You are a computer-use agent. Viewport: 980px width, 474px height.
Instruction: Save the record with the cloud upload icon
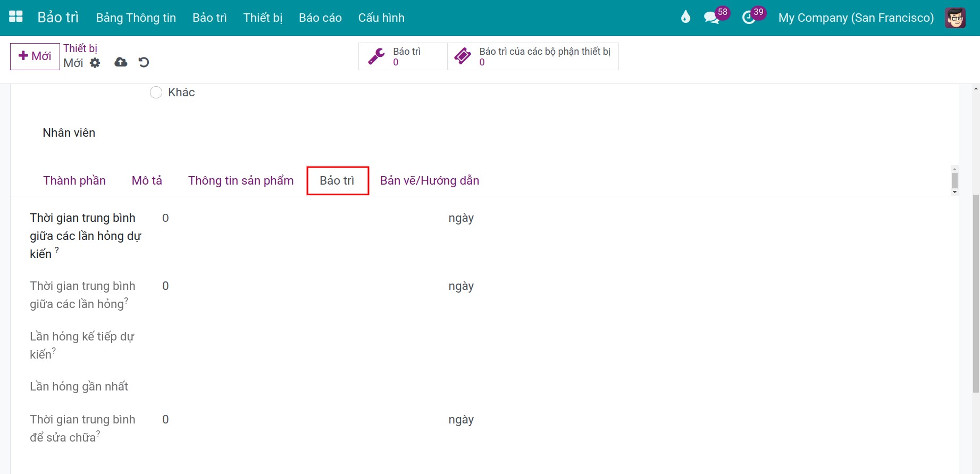pyautogui.click(x=121, y=62)
